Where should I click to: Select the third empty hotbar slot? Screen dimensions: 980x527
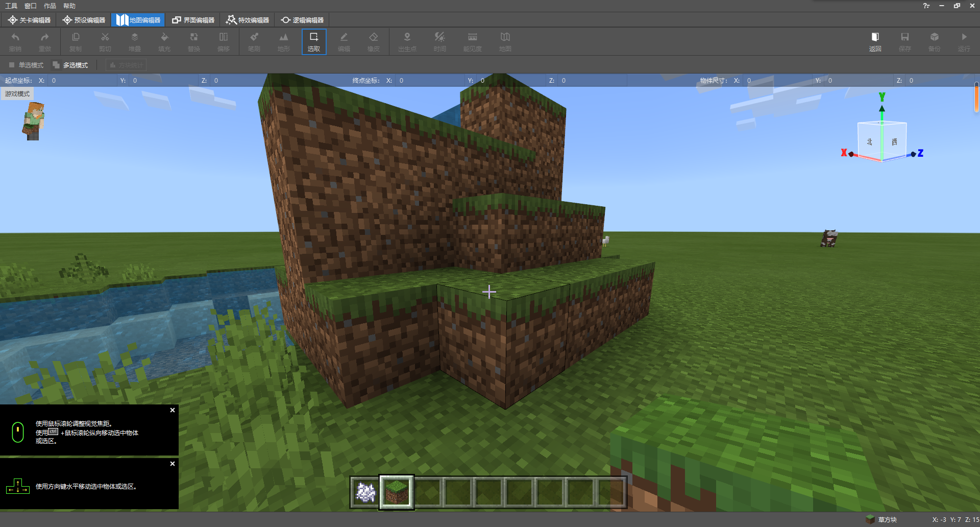(x=428, y=492)
